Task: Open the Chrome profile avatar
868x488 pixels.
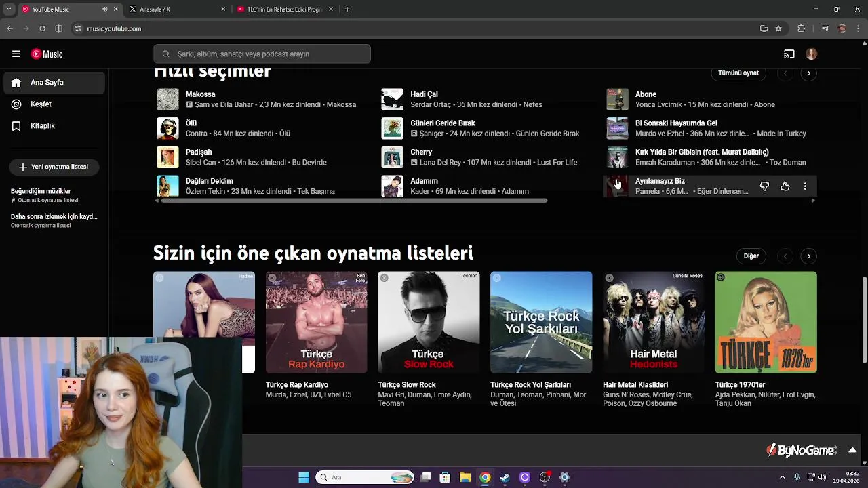Action: tap(842, 28)
